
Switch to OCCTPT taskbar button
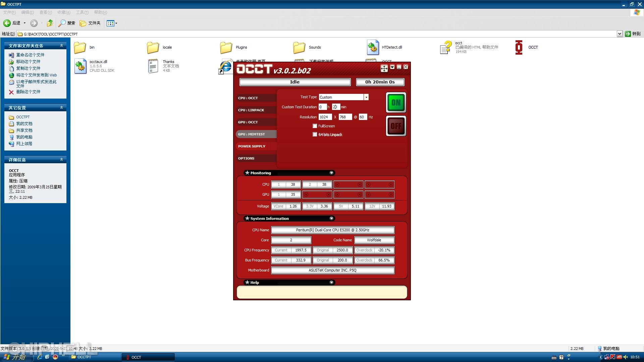click(95, 357)
